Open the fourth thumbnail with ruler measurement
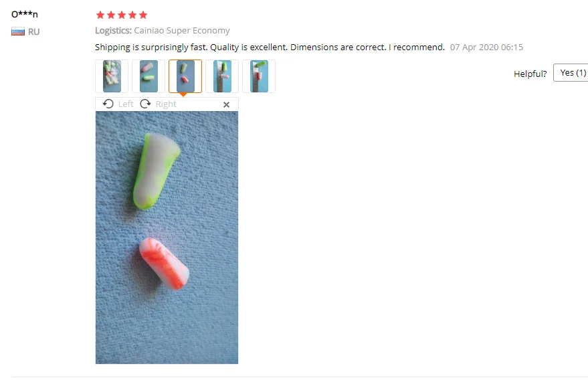The width and height of the screenshot is (588, 380). (222, 76)
